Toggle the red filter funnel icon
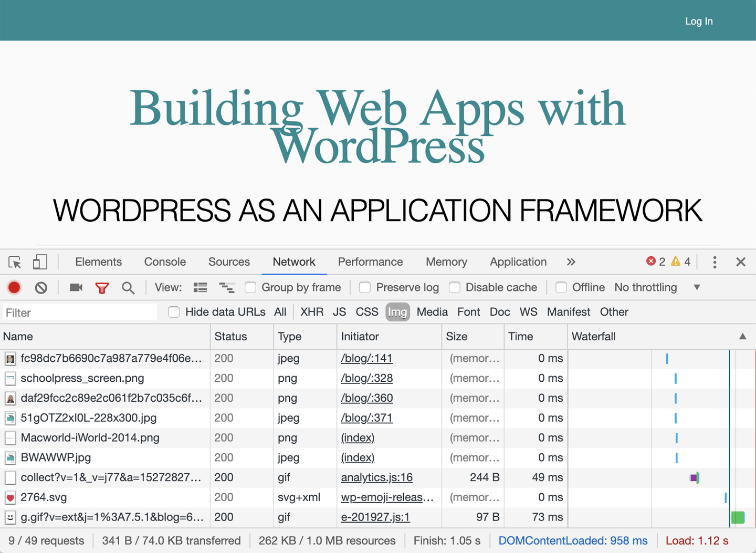This screenshot has width=756, height=553. [x=102, y=288]
